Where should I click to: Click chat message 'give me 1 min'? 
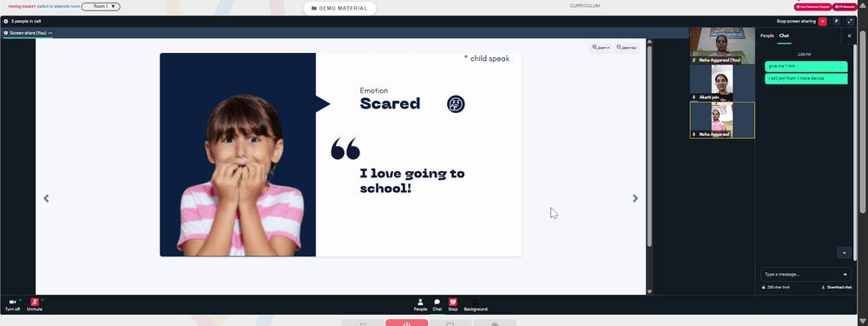coord(806,67)
